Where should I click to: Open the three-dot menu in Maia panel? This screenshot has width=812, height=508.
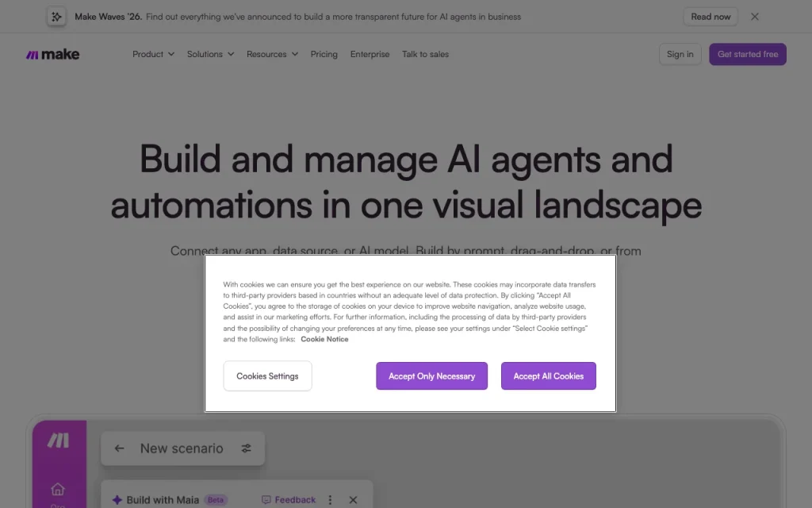point(330,500)
